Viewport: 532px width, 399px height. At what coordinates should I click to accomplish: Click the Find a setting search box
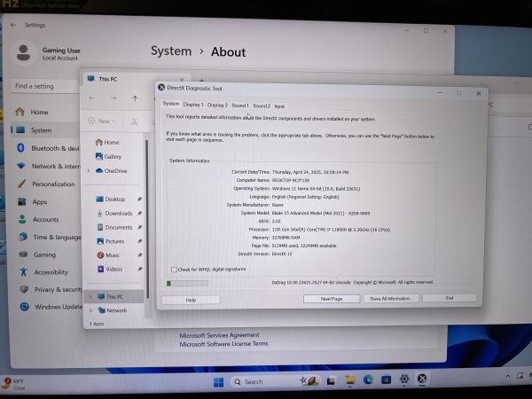point(46,86)
